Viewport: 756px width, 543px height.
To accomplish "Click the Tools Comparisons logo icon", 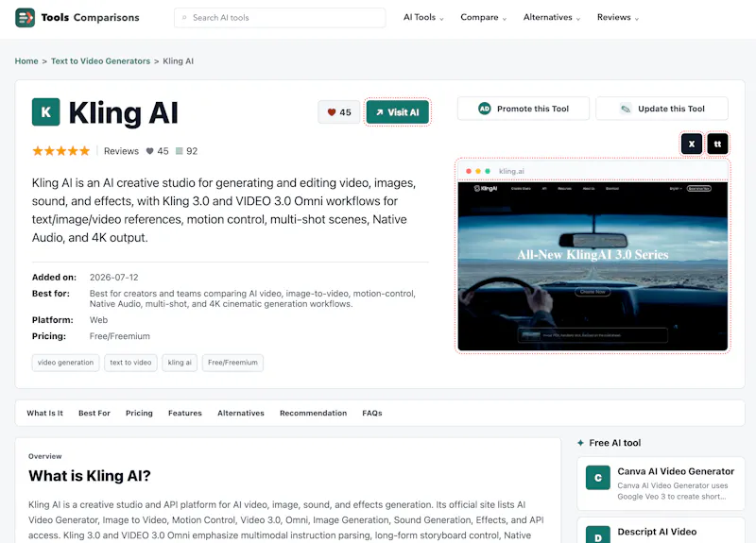I will (26, 18).
